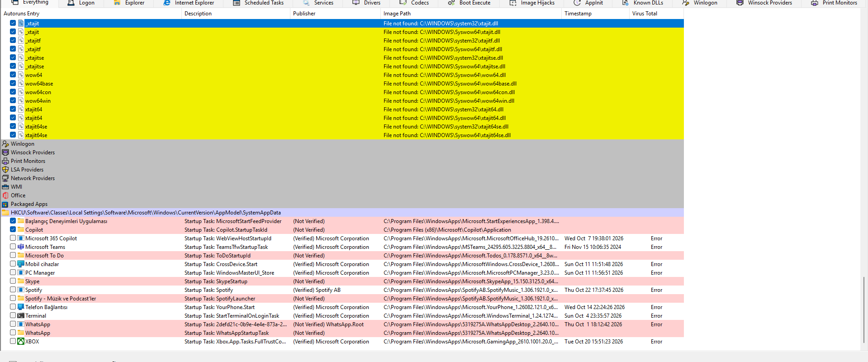Uncheck the wow64win entry checkbox
This screenshot has height=362, width=868.
tap(13, 101)
